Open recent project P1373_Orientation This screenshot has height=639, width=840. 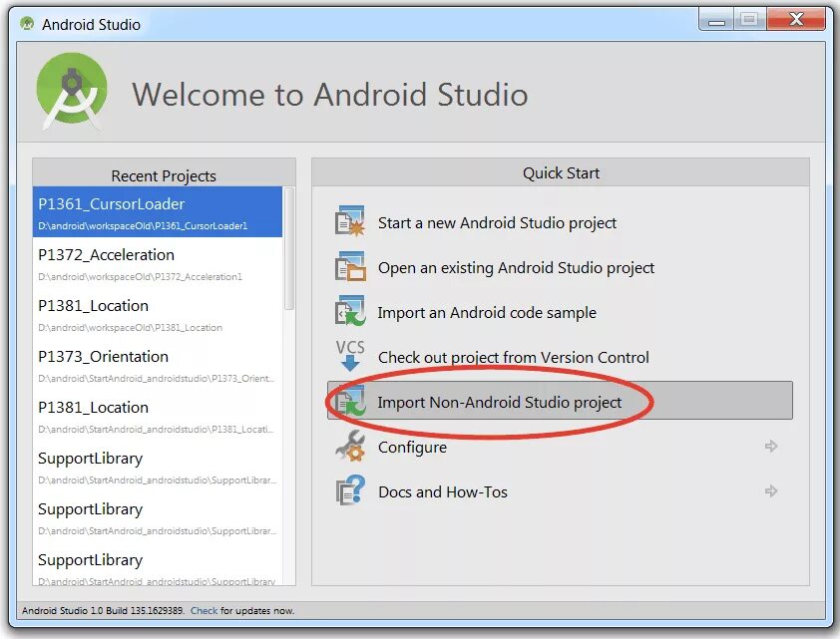click(157, 365)
